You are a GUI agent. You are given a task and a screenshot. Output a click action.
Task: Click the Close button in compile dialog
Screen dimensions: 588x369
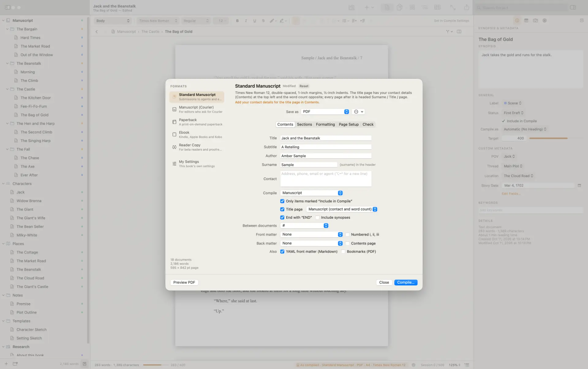[x=384, y=282]
